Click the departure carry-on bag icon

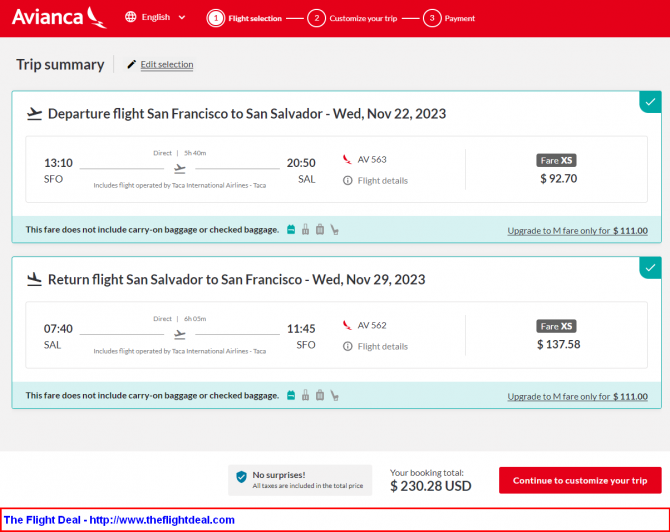306,229
